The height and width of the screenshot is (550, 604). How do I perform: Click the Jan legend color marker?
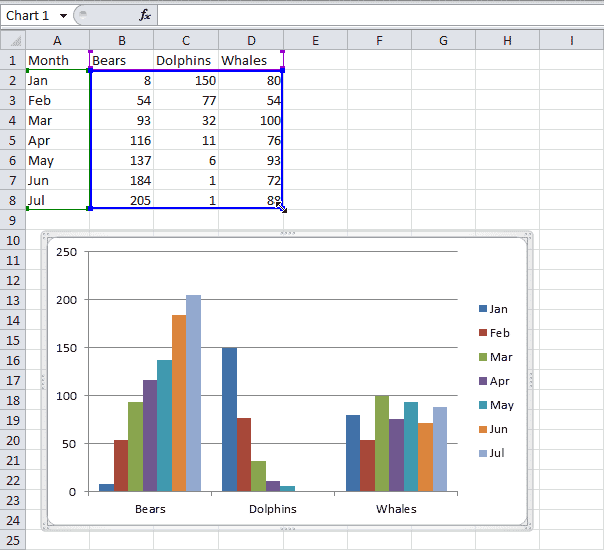click(x=484, y=310)
